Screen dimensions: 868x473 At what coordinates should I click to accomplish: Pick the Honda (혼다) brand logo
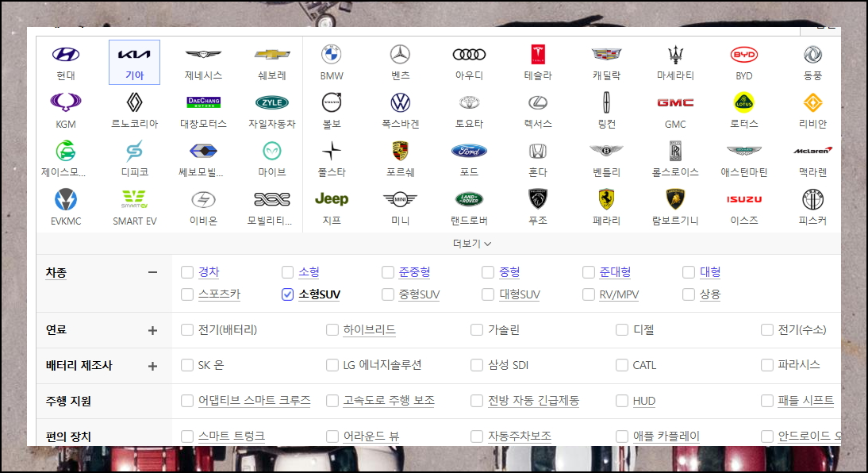coord(538,151)
